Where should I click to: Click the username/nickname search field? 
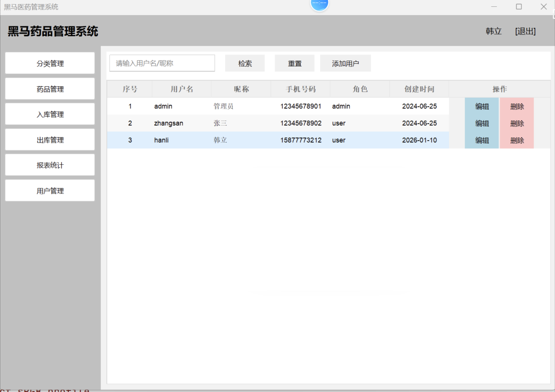[x=162, y=63]
